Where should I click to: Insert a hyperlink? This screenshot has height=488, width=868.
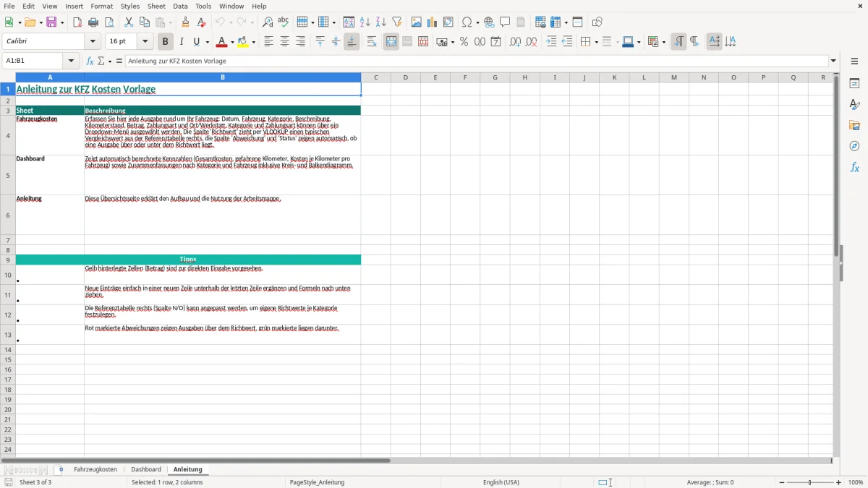(x=489, y=22)
